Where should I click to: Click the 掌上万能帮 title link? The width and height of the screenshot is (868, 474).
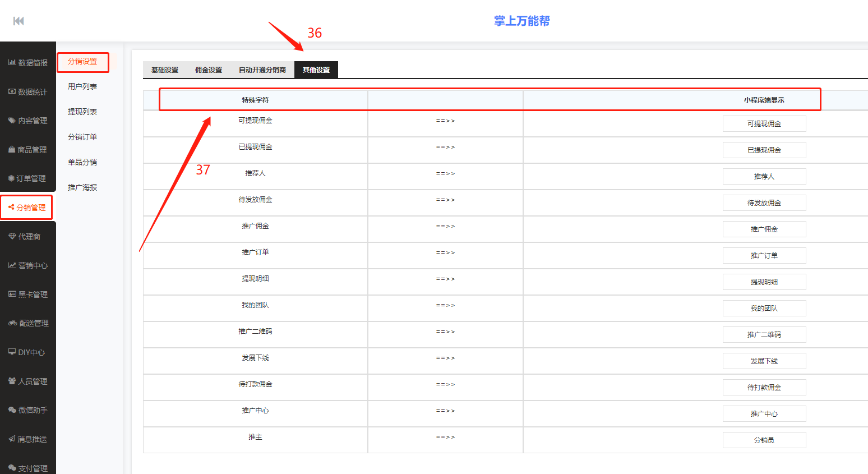521,21
